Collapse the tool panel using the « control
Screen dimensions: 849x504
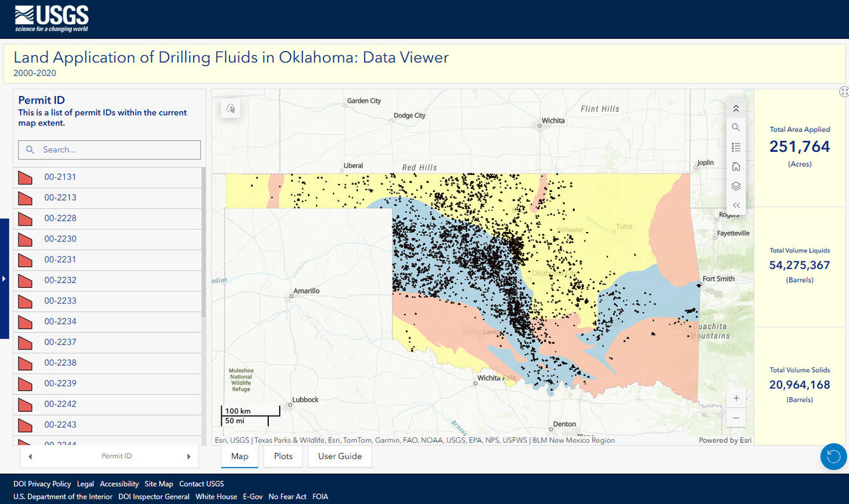(x=735, y=205)
